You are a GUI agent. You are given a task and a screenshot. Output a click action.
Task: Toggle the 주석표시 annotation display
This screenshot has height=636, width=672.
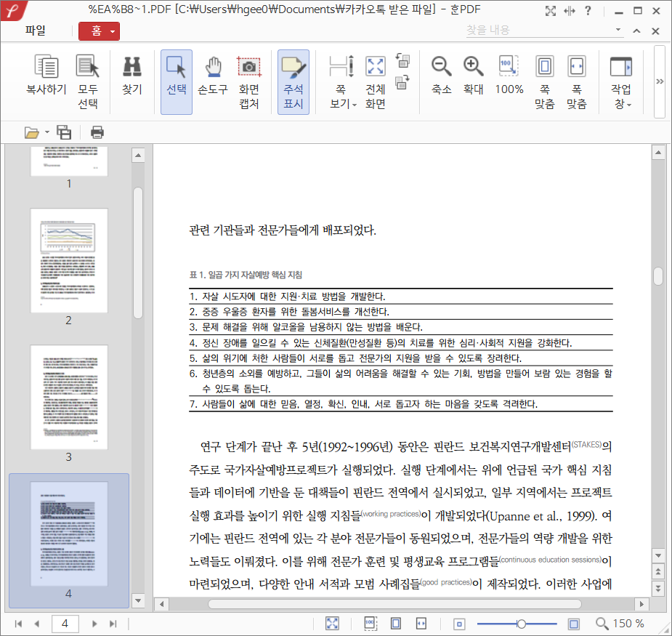[x=294, y=81]
